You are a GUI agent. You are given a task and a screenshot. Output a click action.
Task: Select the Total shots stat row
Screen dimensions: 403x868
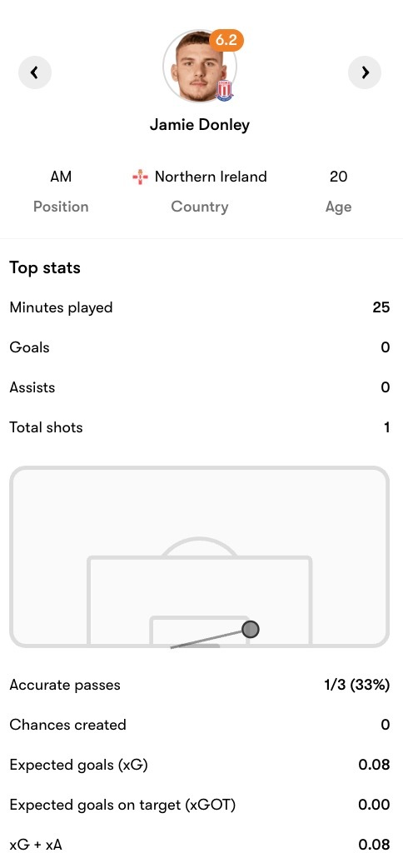coord(199,427)
